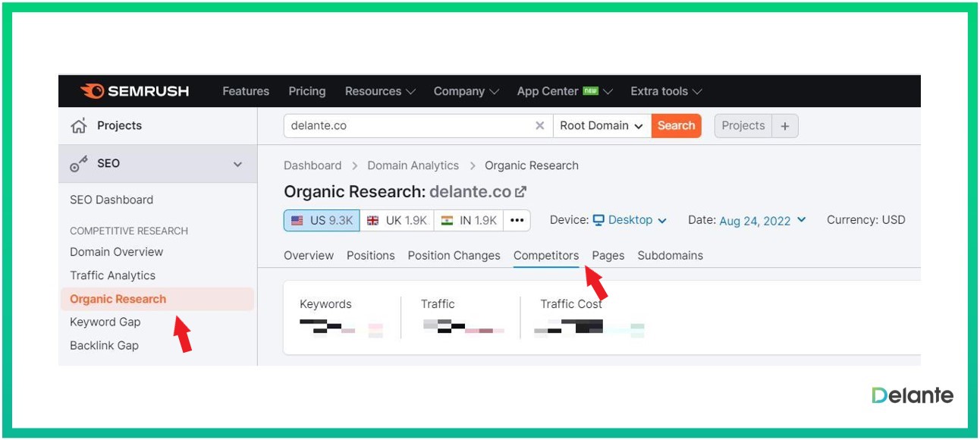The height and width of the screenshot is (440, 980).
Task: Go to Pricing in top navigation
Action: [307, 91]
